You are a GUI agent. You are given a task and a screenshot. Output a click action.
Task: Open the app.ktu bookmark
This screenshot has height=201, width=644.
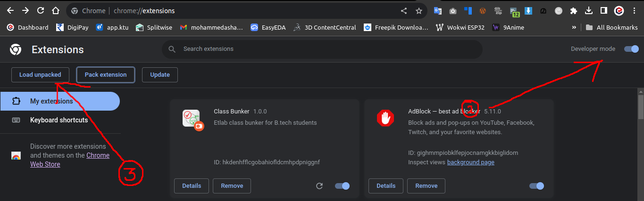click(x=113, y=27)
